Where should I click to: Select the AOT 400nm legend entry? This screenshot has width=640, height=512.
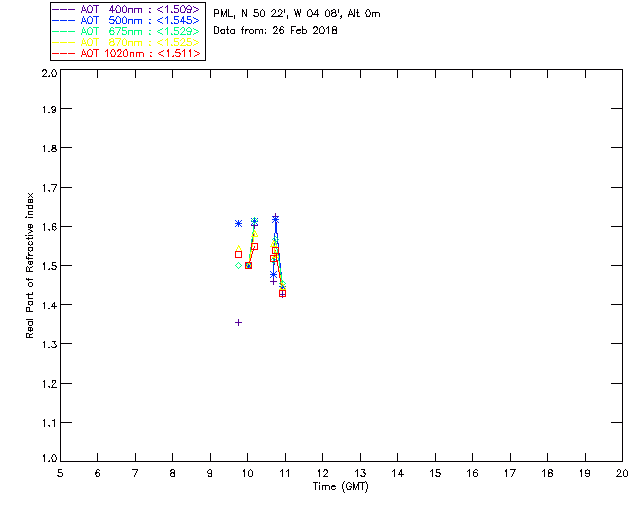point(126,9)
